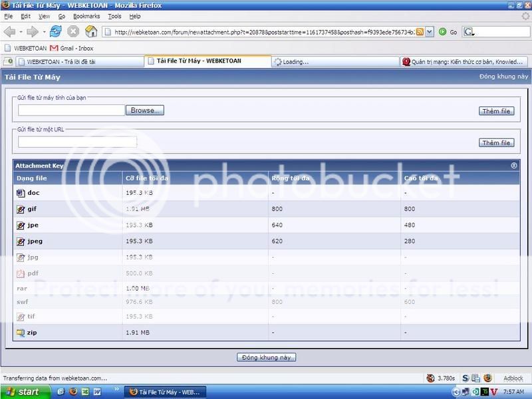Open Word from quick launch bar
Image resolution: width=532 pixels, height=399 pixels.
97,392
